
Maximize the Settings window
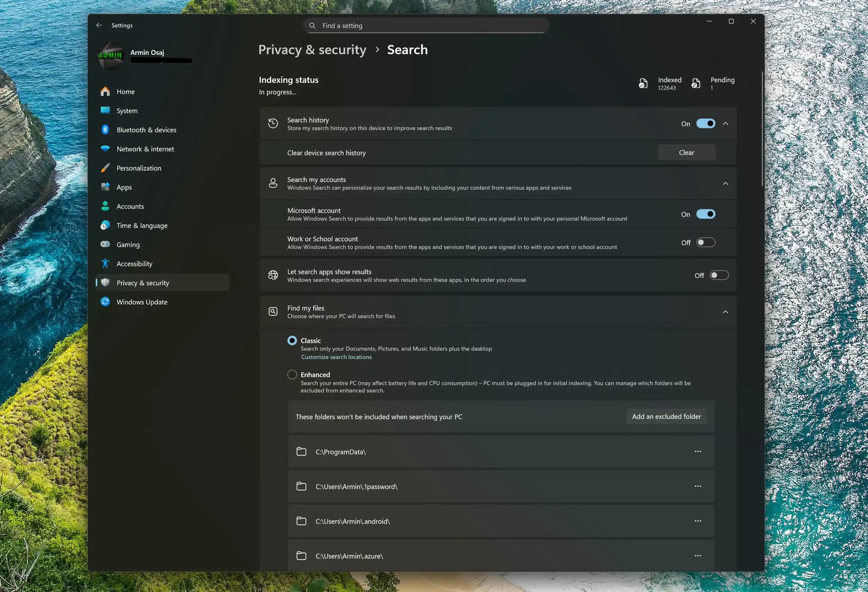[x=731, y=21]
